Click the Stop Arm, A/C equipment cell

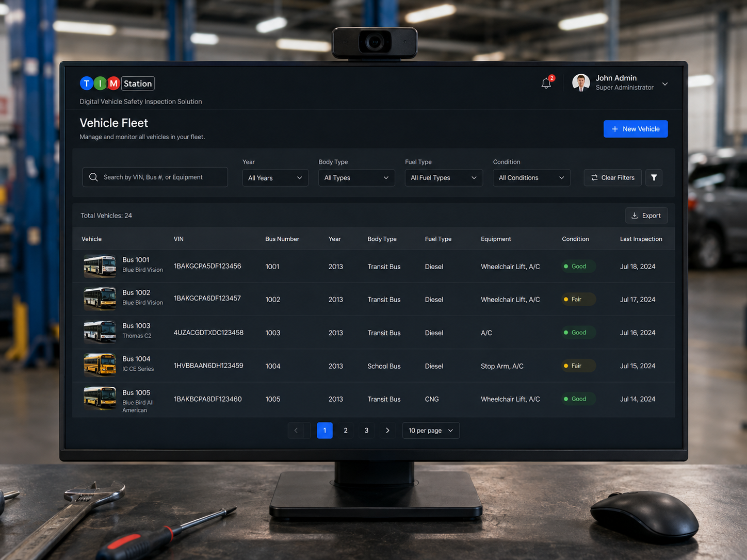click(x=502, y=366)
